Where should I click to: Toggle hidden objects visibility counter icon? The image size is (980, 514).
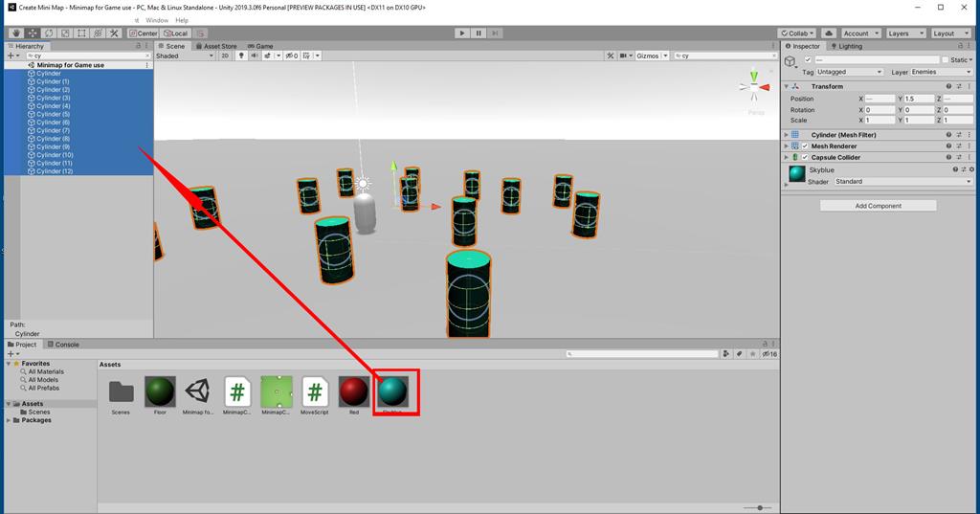(291, 56)
